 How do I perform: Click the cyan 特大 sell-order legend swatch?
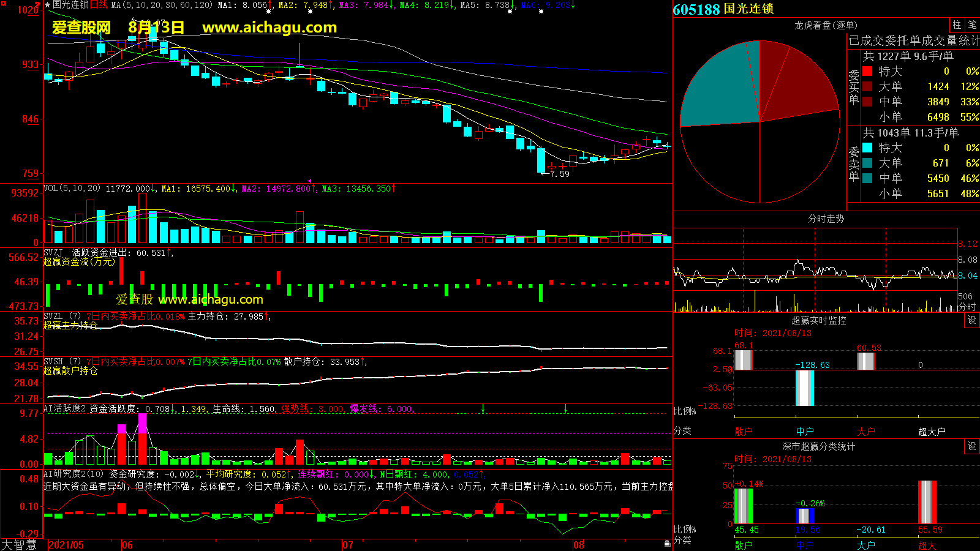click(x=867, y=148)
